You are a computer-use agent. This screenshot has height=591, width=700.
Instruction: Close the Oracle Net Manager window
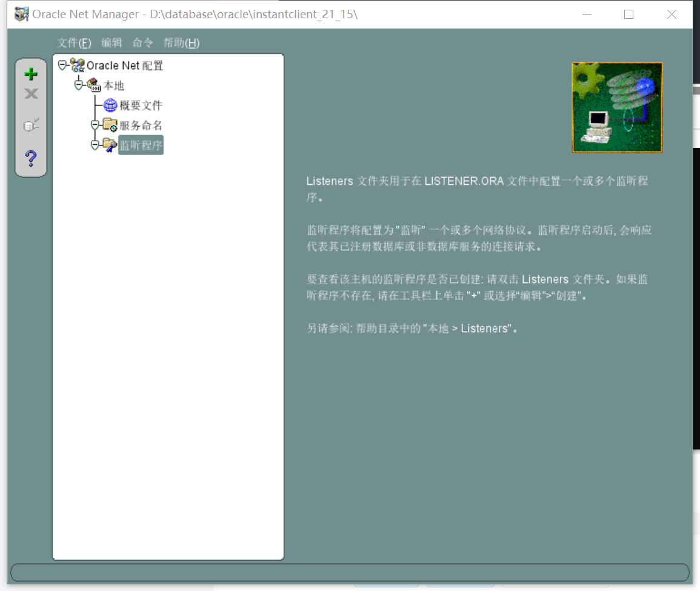[672, 15]
